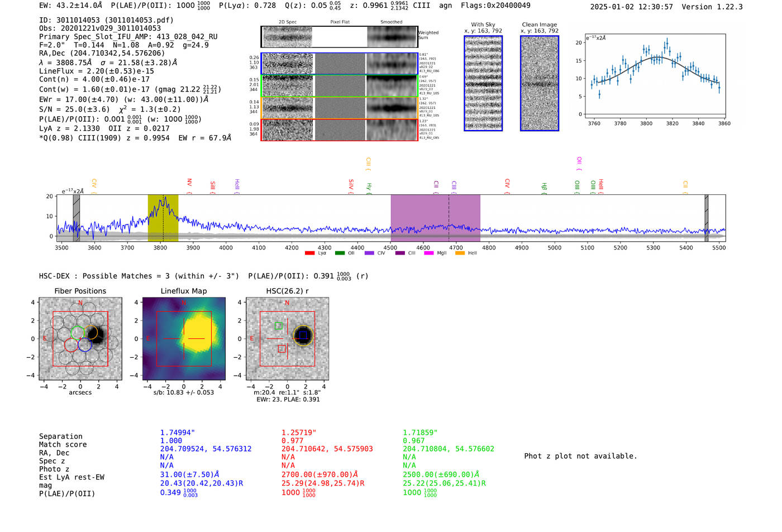View the red-bordered fiber's 2D Spec cutout

point(288,130)
